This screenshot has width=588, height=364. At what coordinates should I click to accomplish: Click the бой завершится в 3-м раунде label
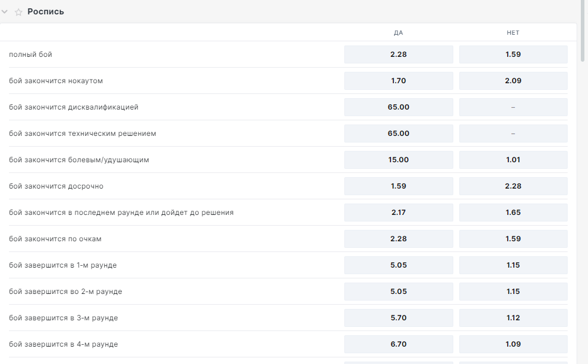pos(63,318)
